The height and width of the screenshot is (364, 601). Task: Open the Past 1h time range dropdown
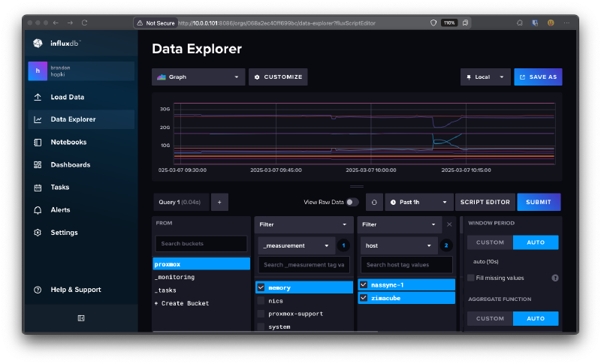pos(419,202)
